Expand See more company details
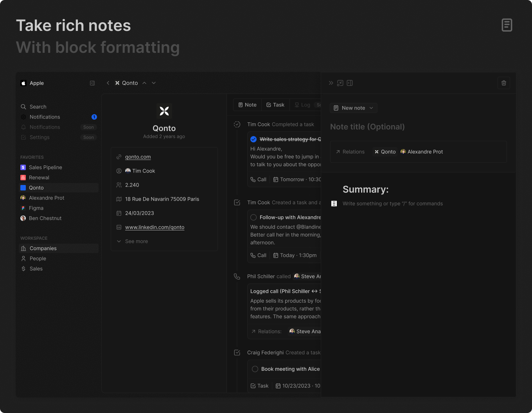 point(136,241)
